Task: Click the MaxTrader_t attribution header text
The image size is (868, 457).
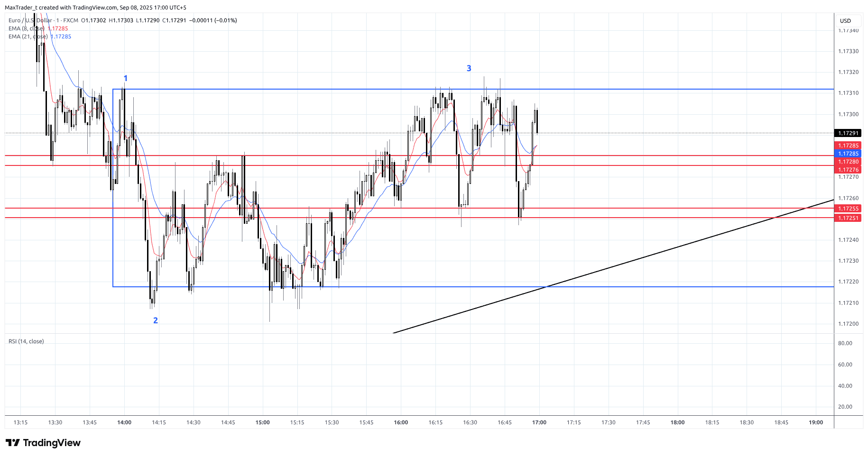Action: (x=95, y=8)
